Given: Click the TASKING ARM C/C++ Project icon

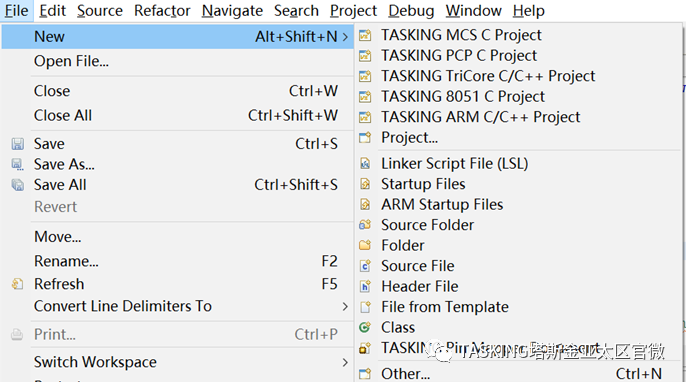Looking at the screenshot, I should 365,117.
